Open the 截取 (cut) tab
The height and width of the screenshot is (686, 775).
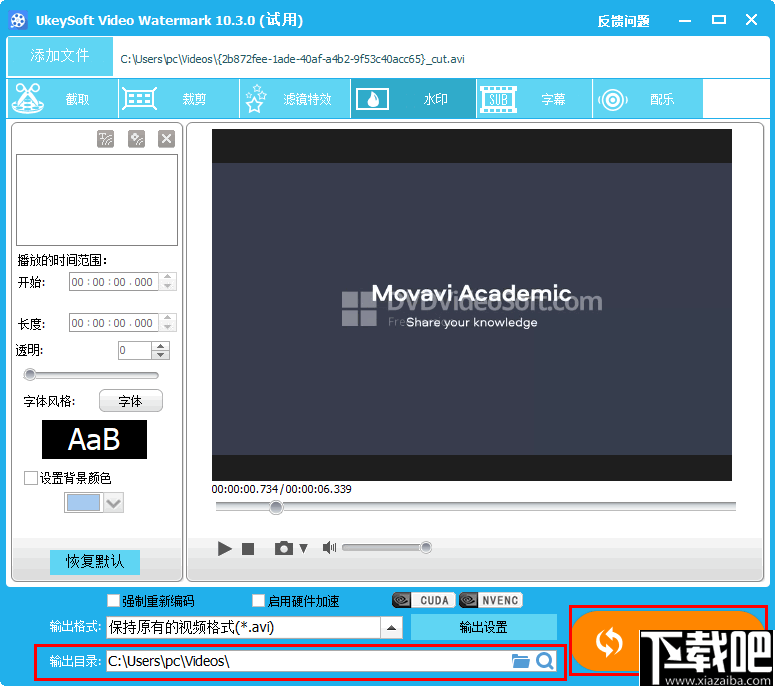(63, 99)
